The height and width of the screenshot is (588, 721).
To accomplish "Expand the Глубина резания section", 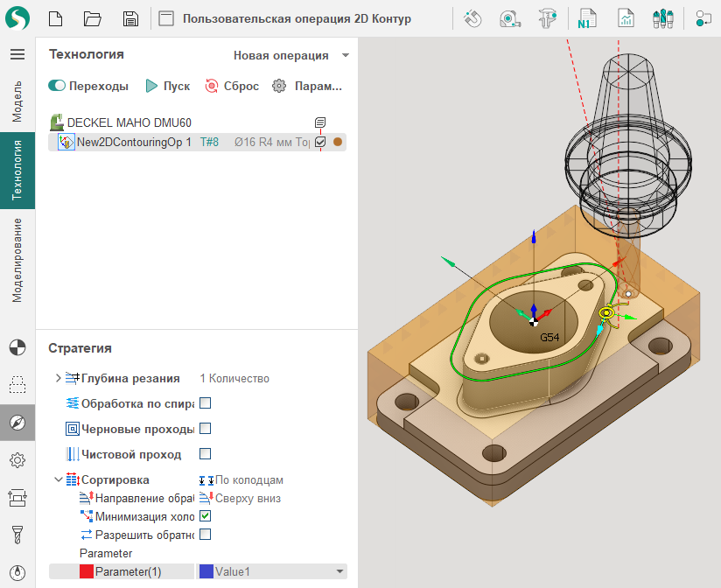I will 59,378.
